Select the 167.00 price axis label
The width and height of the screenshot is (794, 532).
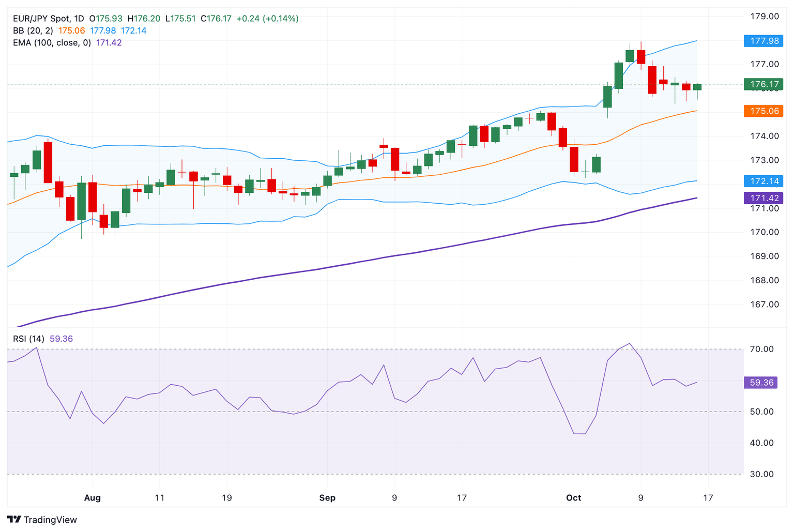pos(764,305)
